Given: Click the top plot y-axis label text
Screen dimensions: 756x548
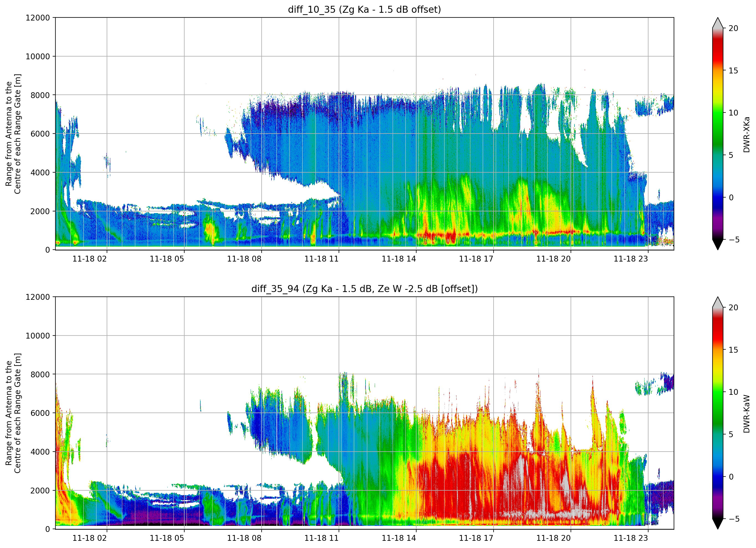Looking at the screenshot, I should coord(13,134).
